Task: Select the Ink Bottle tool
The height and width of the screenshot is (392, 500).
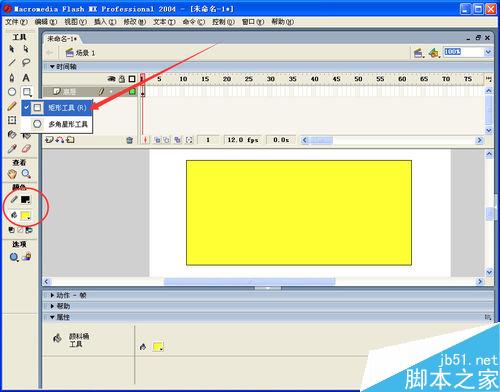Action: pos(12,134)
